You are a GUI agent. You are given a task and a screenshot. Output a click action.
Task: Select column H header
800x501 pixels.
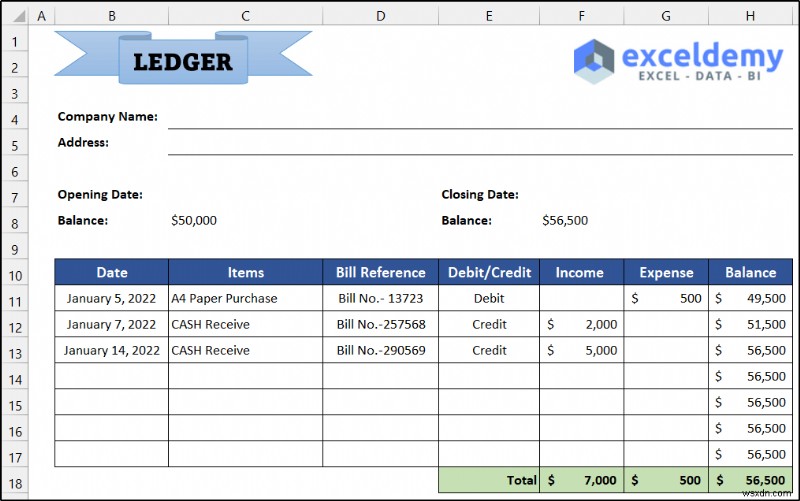tap(751, 16)
